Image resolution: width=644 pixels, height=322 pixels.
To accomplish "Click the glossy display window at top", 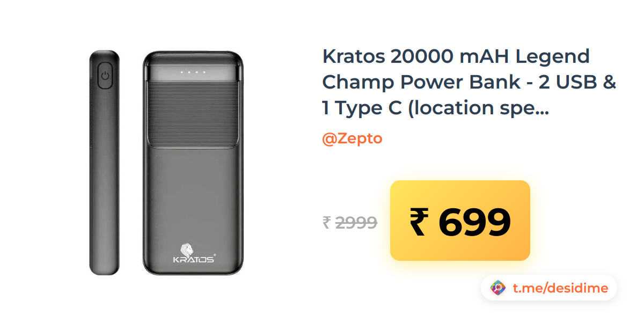I will tap(194, 68).
